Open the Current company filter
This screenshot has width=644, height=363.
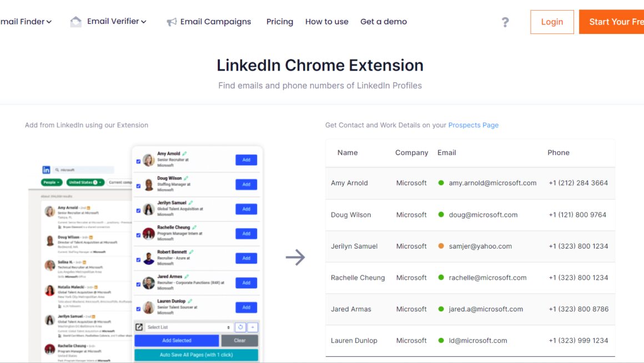tap(120, 182)
